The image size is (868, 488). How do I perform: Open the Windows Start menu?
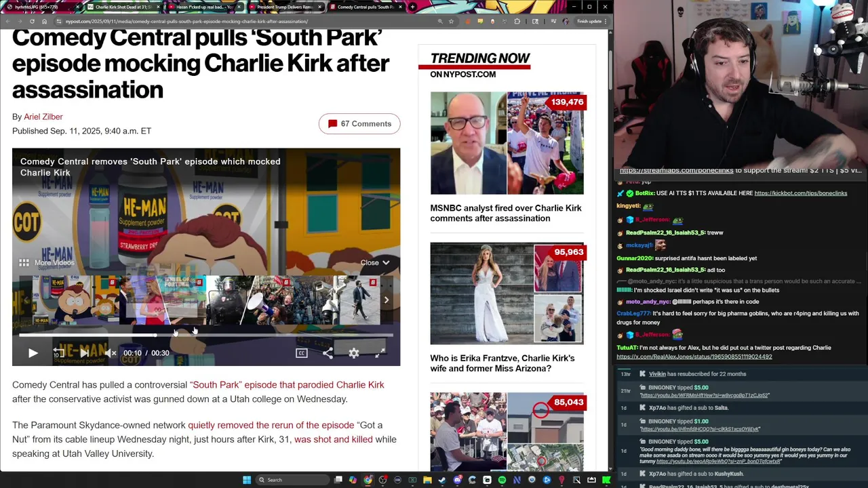click(247, 480)
